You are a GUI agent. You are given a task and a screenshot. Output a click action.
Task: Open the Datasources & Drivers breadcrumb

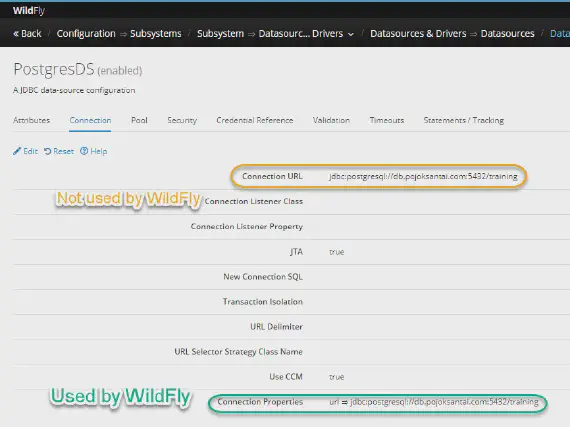[x=418, y=33]
